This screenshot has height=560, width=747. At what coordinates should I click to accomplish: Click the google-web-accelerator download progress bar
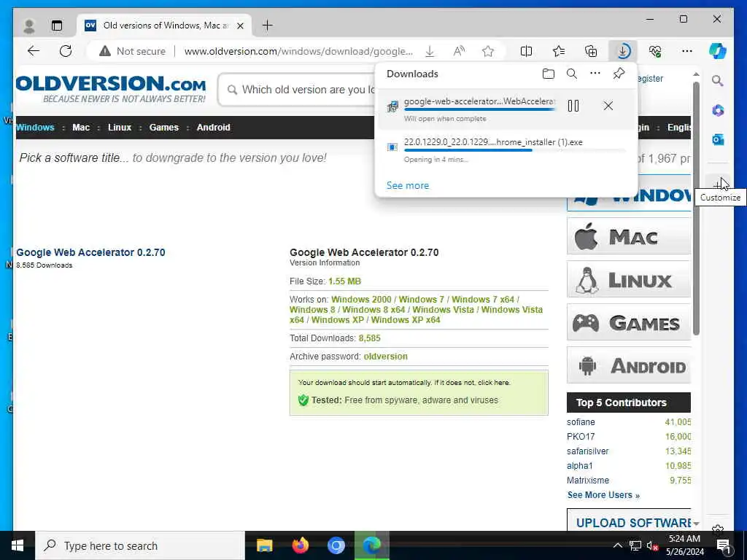[x=479, y=110]
